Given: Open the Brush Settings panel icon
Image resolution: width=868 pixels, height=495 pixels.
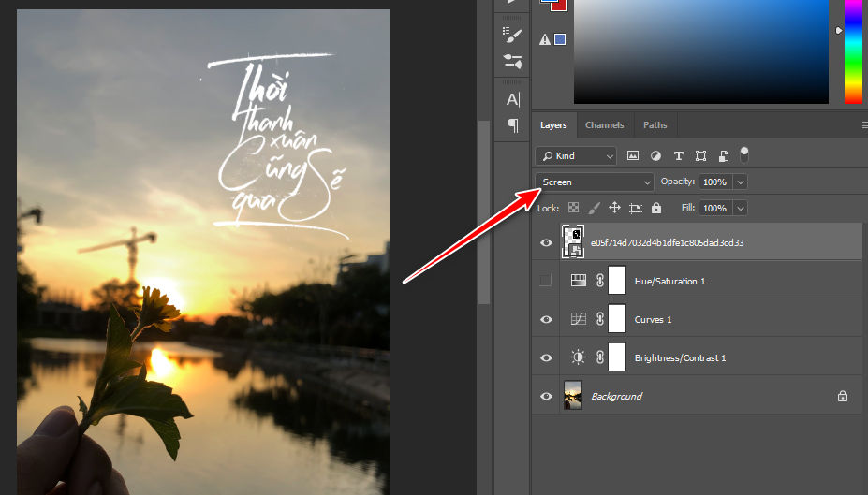Looking at the screenshot, I should click(x=512, y=35).
